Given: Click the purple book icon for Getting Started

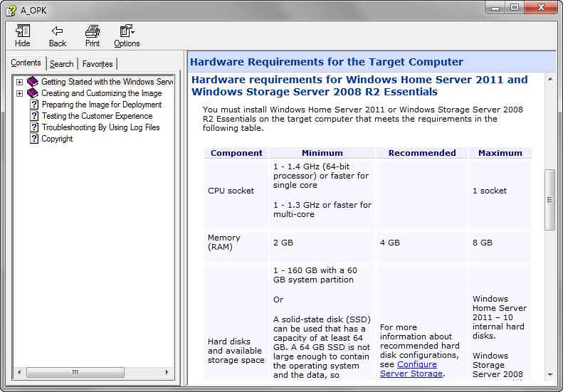Looking at the screenshot, I should point(33,82).
